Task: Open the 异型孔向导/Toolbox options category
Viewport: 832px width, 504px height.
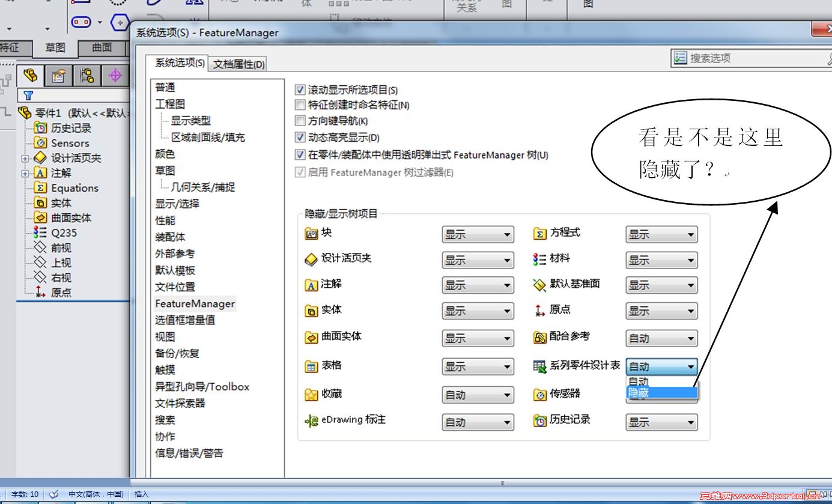Action: coord(202,387)
